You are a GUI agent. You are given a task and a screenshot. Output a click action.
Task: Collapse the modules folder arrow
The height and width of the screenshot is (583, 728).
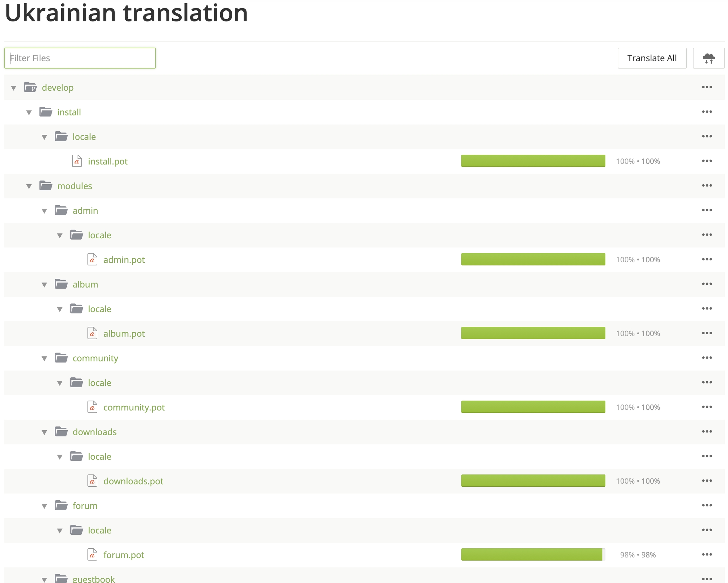coord(29,186)
